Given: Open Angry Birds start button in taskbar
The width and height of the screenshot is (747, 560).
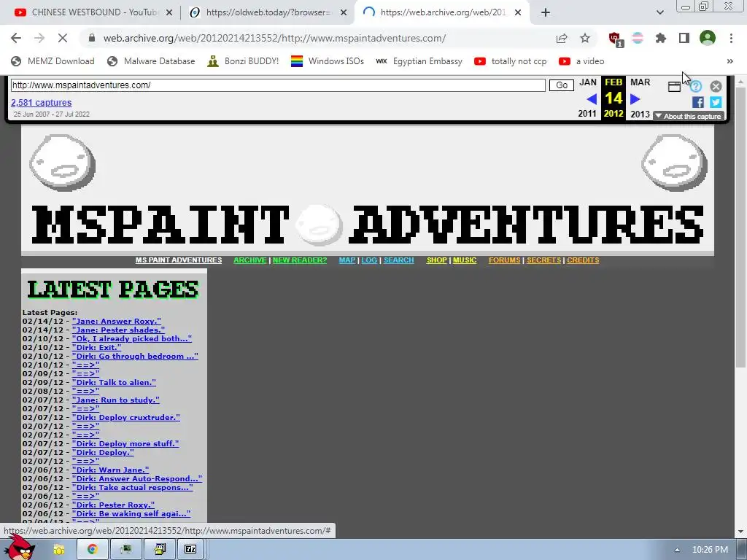Looking at the screenshot, I should click(20, 548).
